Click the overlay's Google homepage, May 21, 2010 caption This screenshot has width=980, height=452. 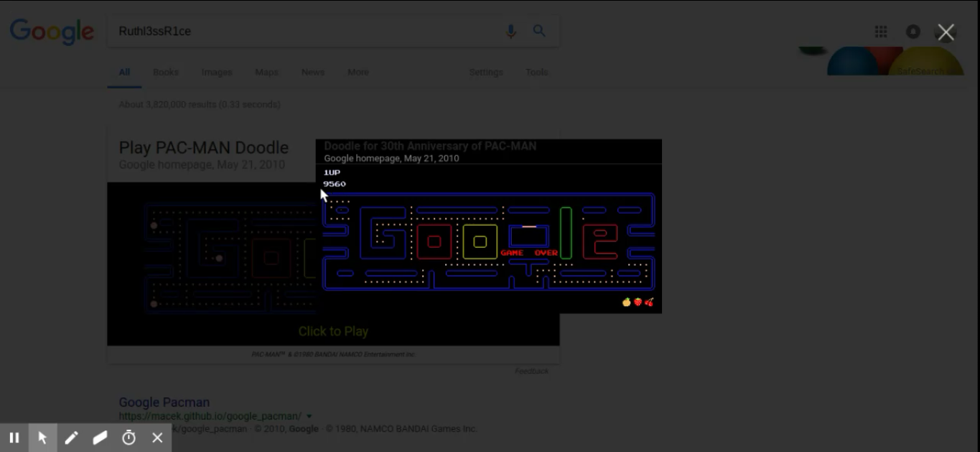(391, 158)
